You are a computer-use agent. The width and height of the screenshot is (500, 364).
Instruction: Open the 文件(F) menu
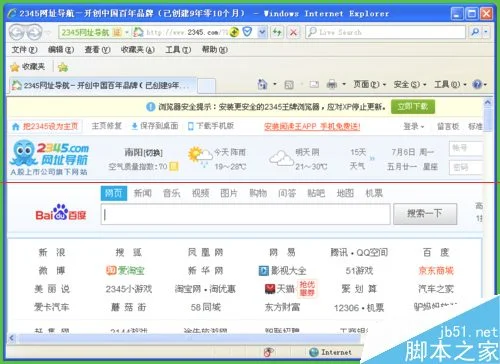click(x=24, y=50)
